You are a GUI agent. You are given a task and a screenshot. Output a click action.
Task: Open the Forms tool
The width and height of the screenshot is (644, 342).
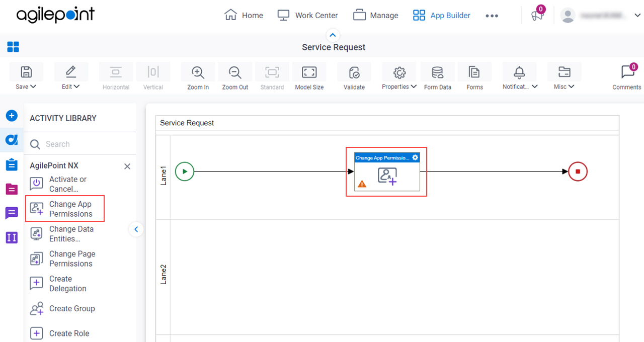tap(474, 76)
